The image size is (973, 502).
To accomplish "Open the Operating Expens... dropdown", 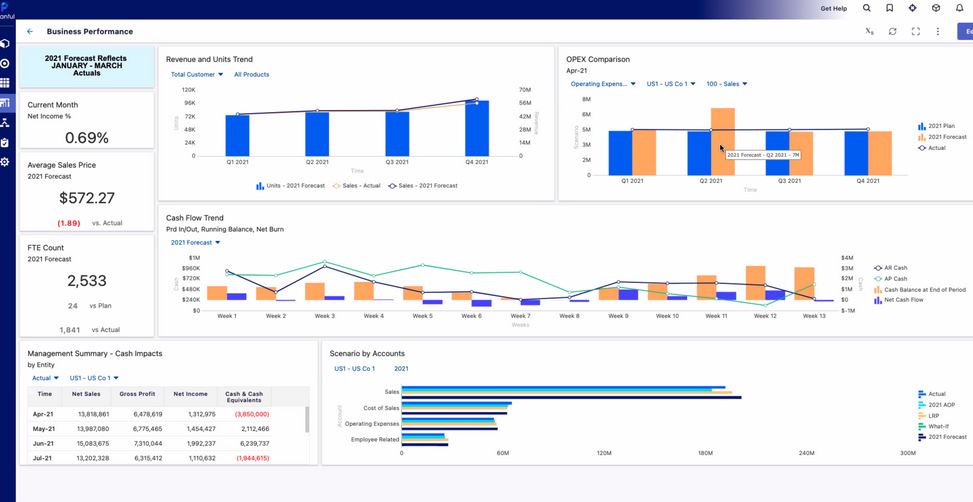I will tap(603, 84).
